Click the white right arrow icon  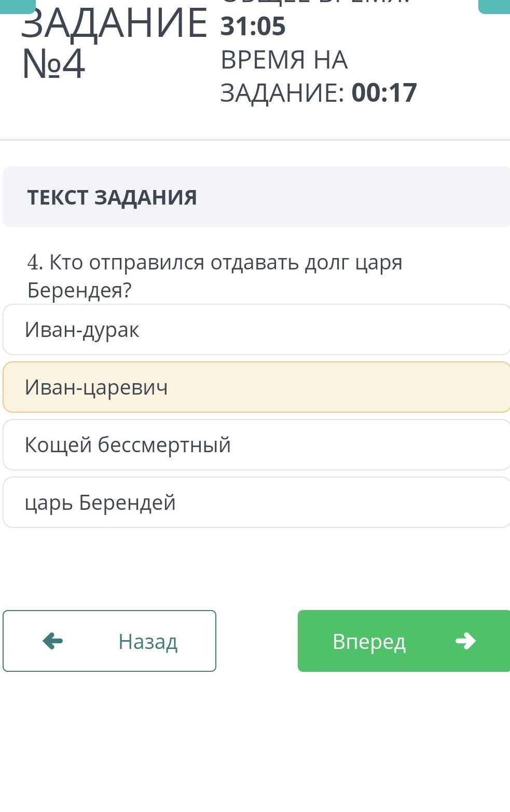[x=465, y=641]
